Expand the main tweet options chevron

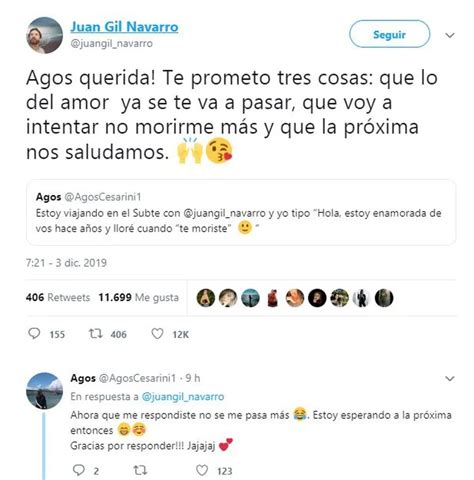pyautogui.click(x=450, y=35)
